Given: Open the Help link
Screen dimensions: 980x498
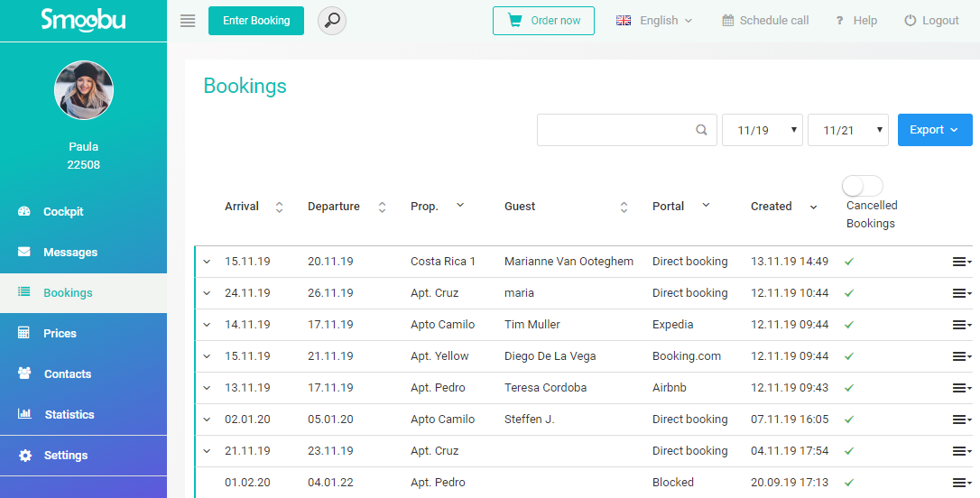Looking at the screenshot, I should [857, 21].
